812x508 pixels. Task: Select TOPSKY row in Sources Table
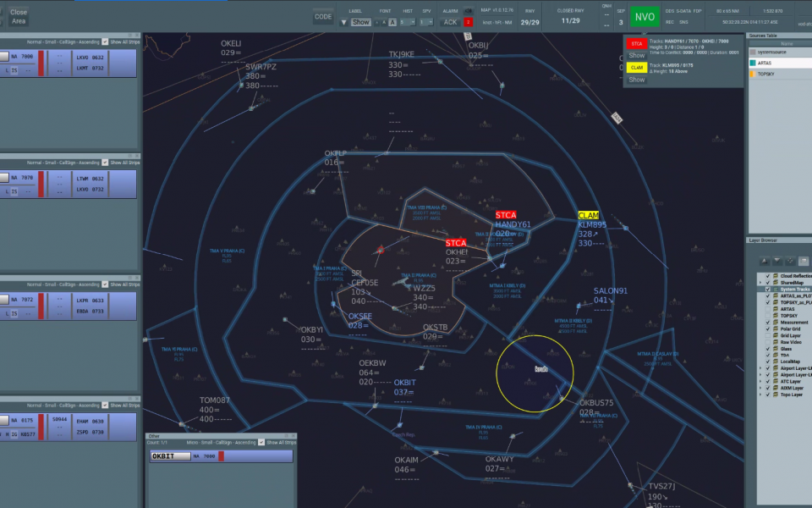[x=776, y=75]
